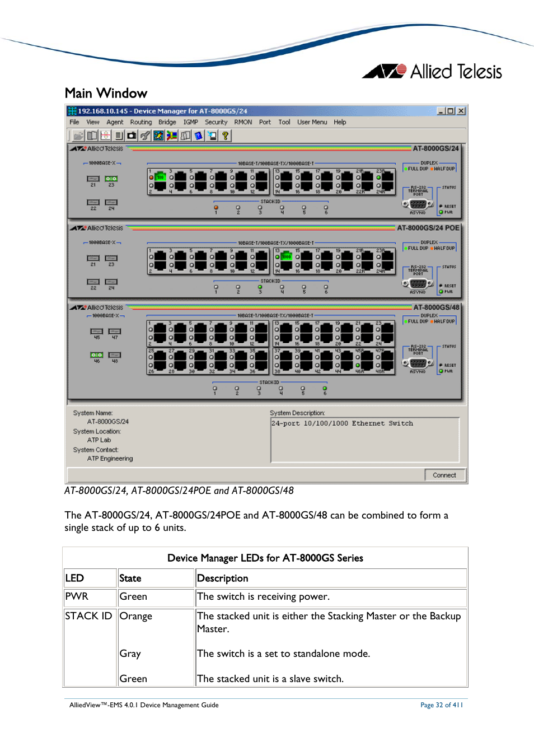Image resolution: width=534 pixels, height=756 pixels.
Task: Click the book-pages toolbar icon beside Open
Action: click(x=92, y=136)
